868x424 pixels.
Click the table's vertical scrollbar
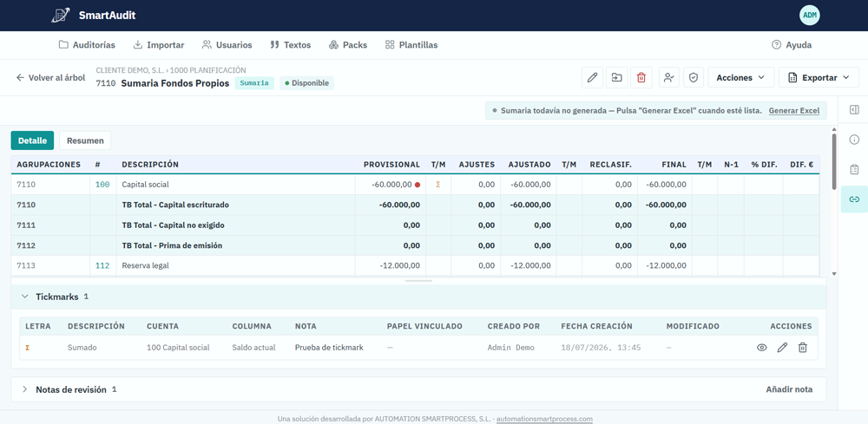(834, 160)
